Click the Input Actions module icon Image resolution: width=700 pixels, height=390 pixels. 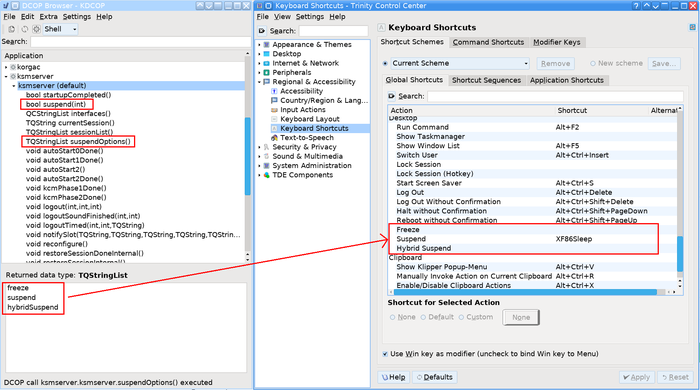(x=274, y=110)
